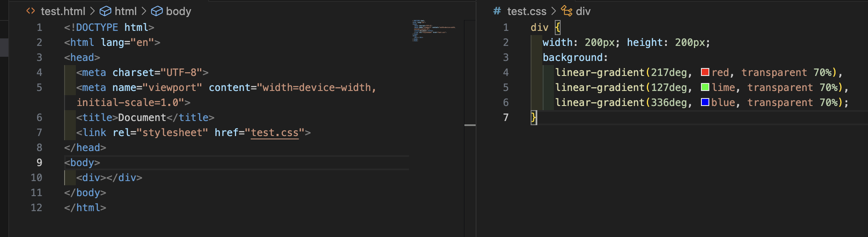Click the chevron between test.css and div

click(x=554, y=11)
